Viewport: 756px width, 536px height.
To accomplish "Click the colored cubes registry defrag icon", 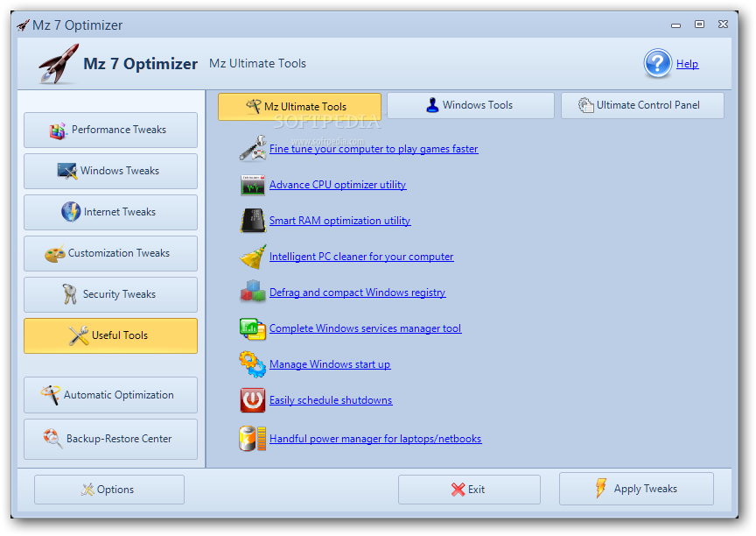I will point(253,292).
